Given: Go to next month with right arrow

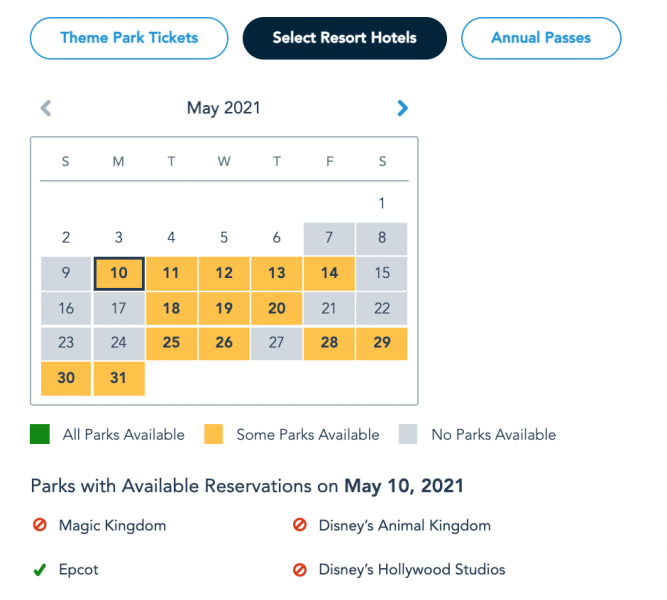Looking at the screenshot, I should click(x=402, y=108).
